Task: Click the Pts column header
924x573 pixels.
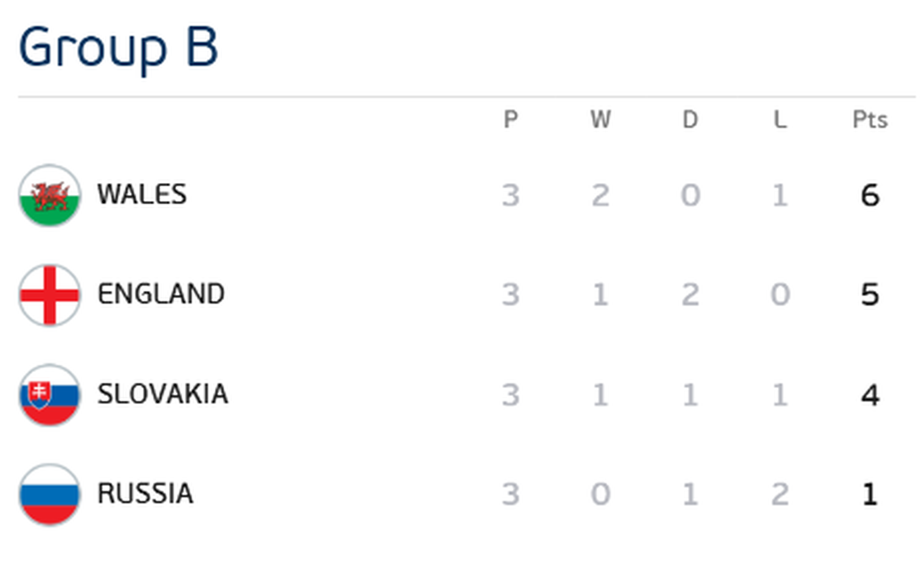Action: tap(870, 120)
